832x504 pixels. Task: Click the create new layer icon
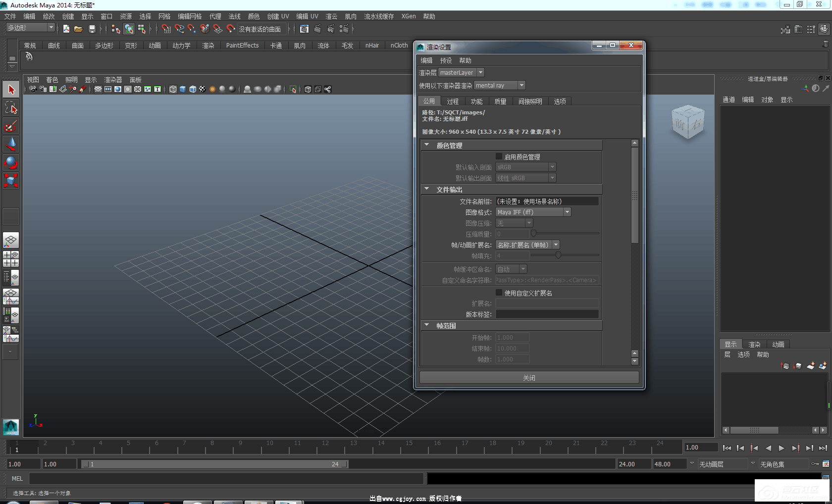811,366
